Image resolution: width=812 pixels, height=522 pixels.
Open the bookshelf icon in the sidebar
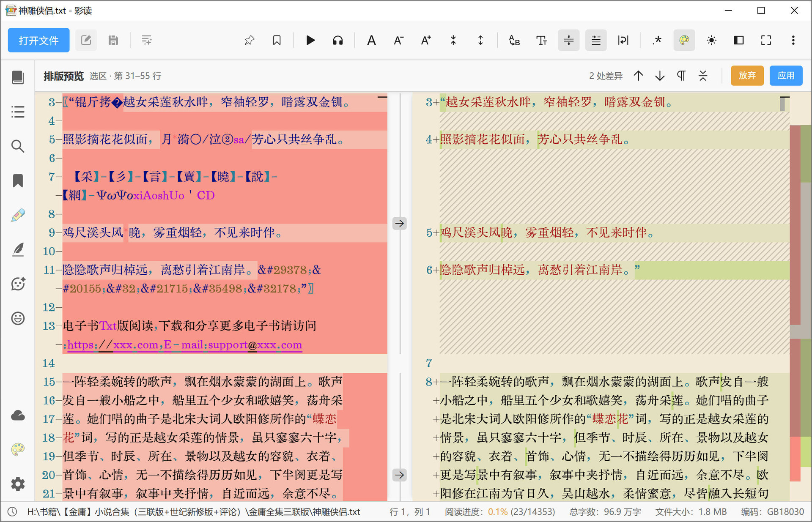coord(18,77)
